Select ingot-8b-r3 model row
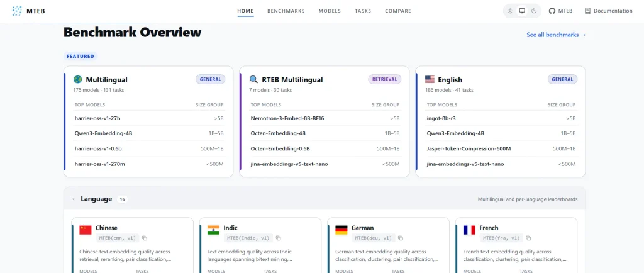Viewport: 644px width, 273px height. click(501, 118)
